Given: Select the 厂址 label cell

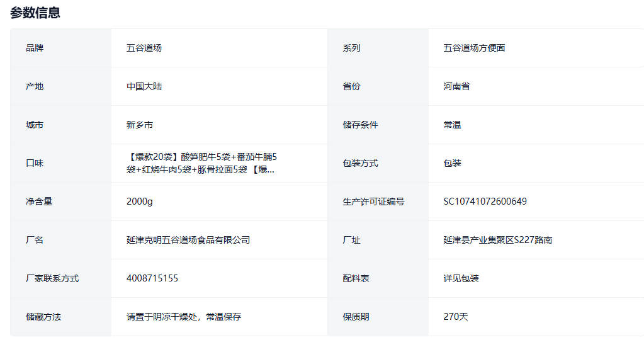Looking at the screenshot, I should click(378, 240).
